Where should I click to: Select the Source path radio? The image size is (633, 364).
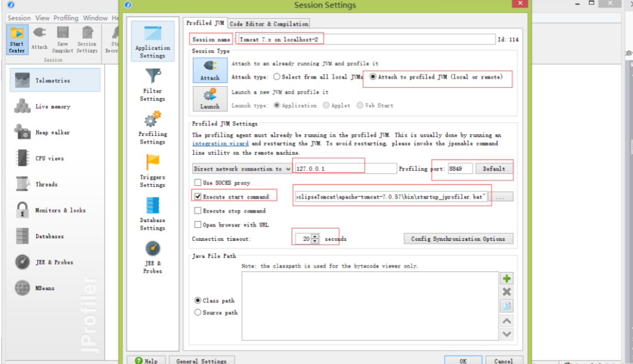(198, 312)
